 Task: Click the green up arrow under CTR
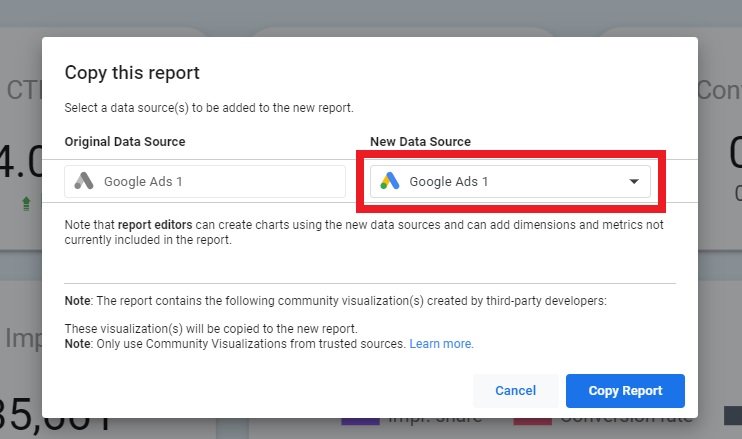23,203
